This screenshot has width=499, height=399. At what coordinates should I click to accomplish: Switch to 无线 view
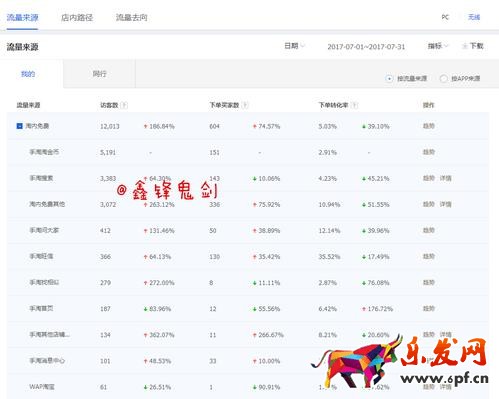474,17
